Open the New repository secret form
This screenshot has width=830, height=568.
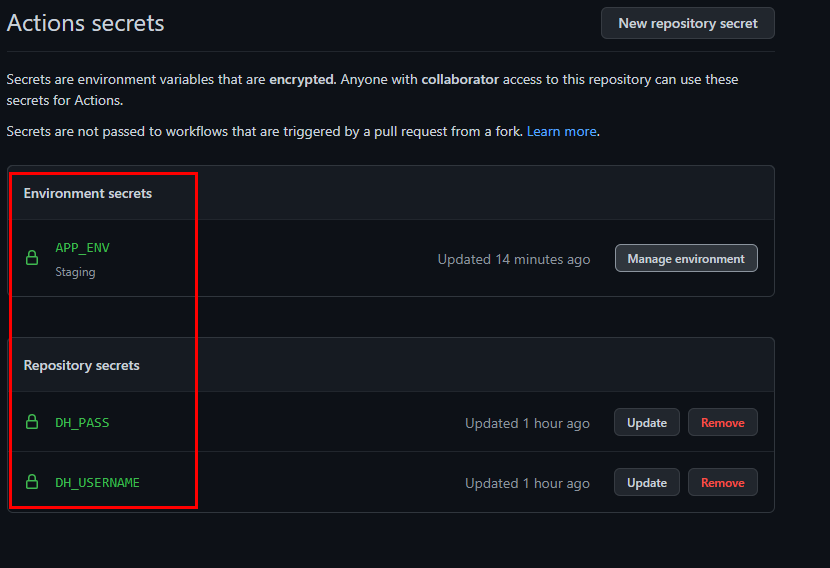coord(688,23)
